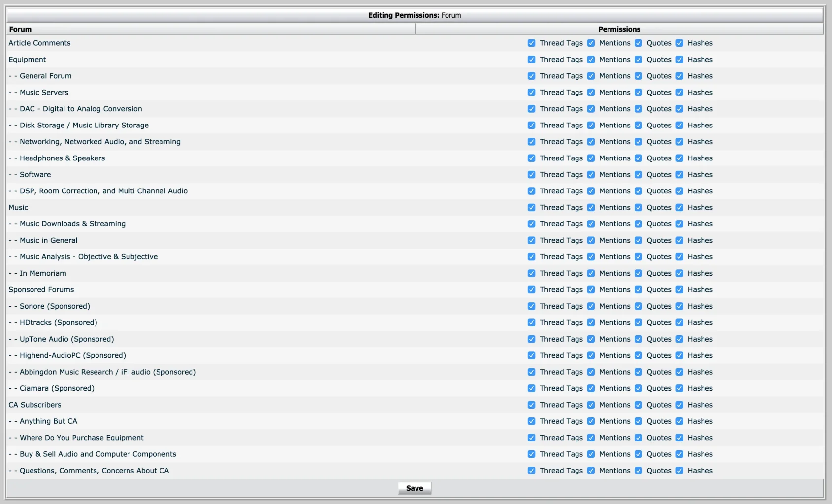Select Abbingdon Music Research / iFi audio label
832x504 pixels.
tap(108, 372)
